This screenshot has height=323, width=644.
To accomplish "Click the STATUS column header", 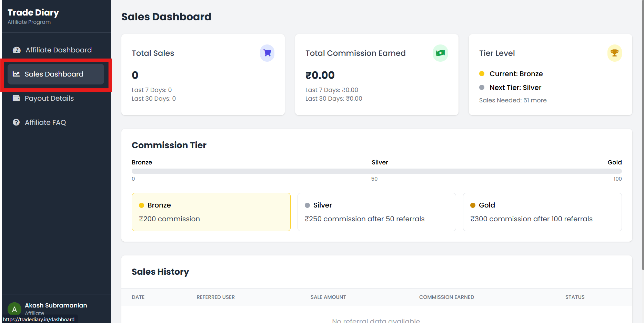I will [x=575, y=297].
